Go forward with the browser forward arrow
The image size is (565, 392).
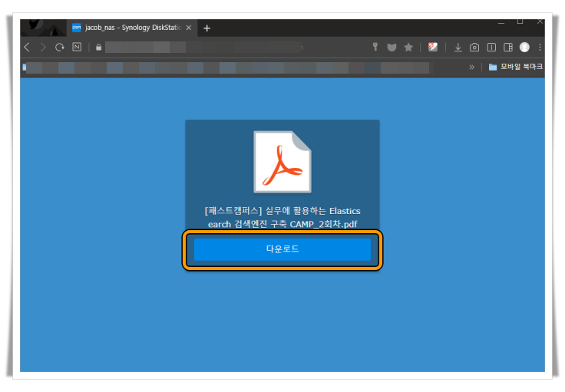pos(43,47)
